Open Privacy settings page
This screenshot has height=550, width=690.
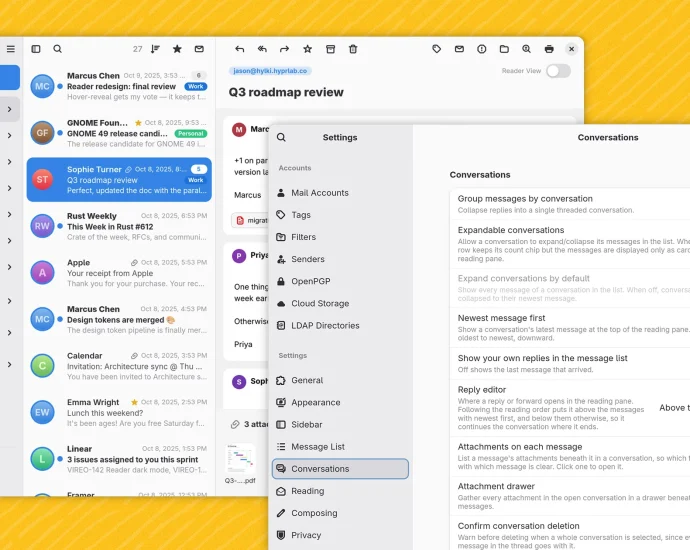coord(340,535)
